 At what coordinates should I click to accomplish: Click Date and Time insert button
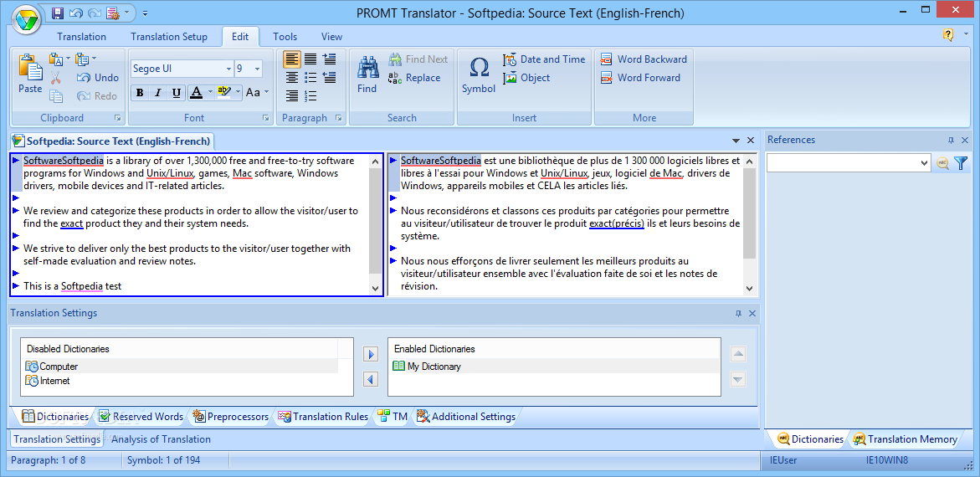point(544,59)
